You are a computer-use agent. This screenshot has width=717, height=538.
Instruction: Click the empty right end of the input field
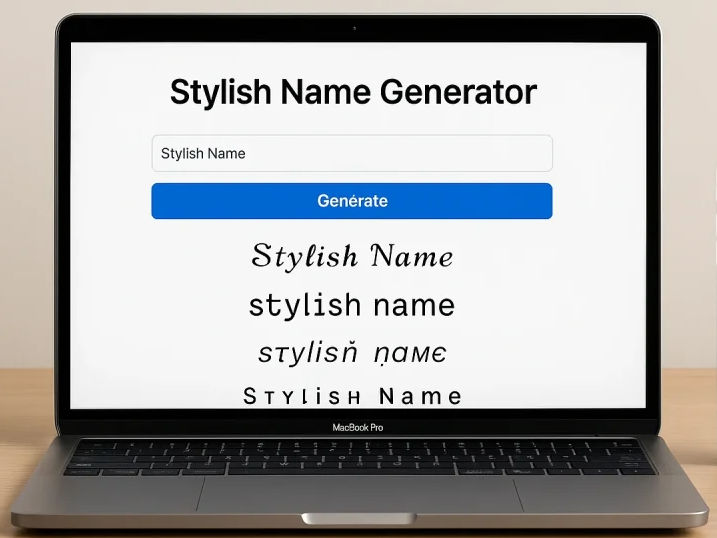(500, 153)
